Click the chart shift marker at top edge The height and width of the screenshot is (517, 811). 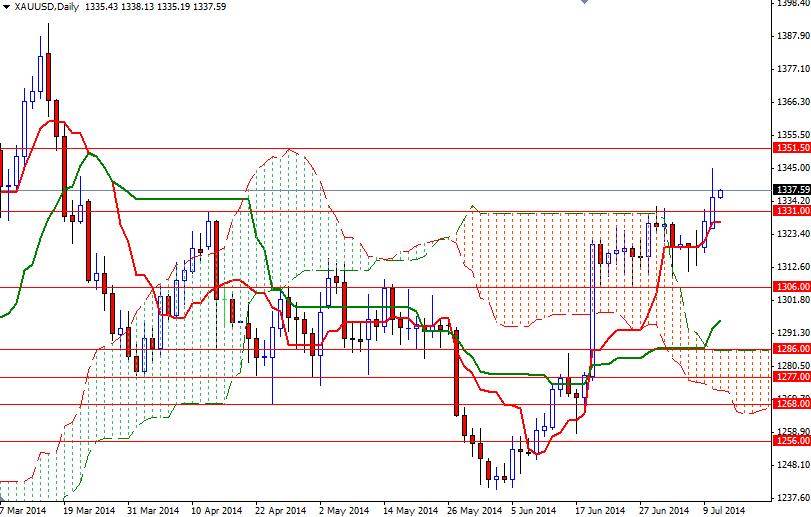pyautogui.click(x=584, y=2)
